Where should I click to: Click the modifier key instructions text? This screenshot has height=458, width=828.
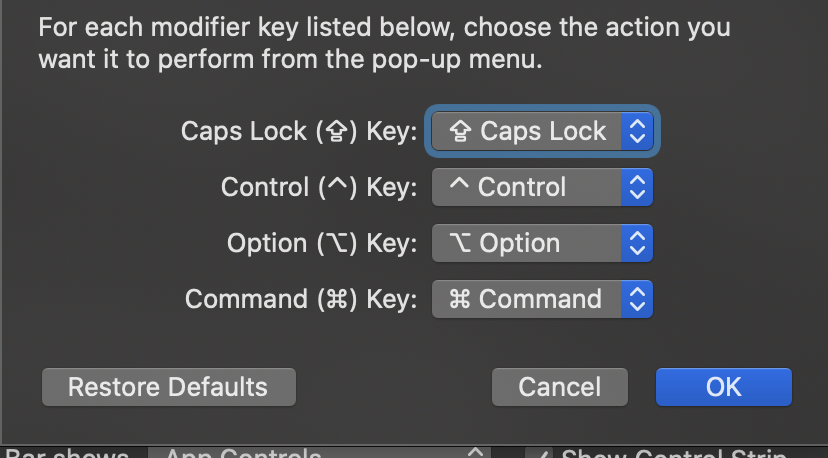[x=384, y=43]
